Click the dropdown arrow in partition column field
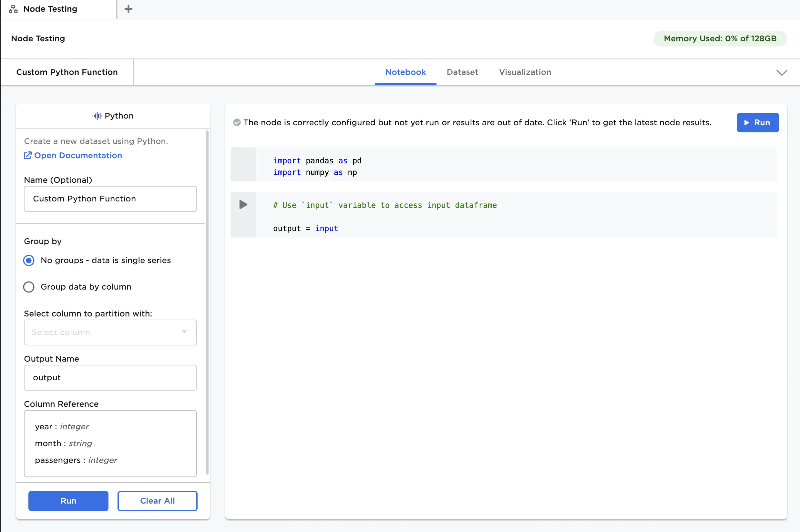Screen dimensions: 800x532 tap(184, 332)
